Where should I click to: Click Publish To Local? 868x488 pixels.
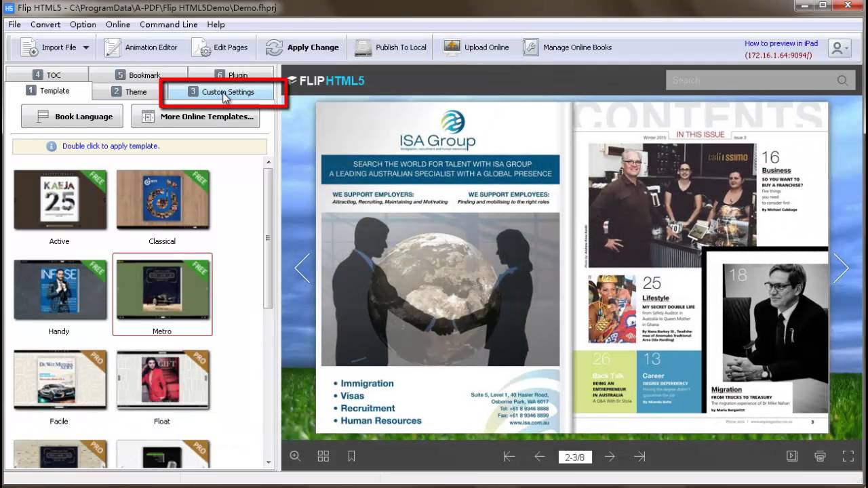(391, 47)
